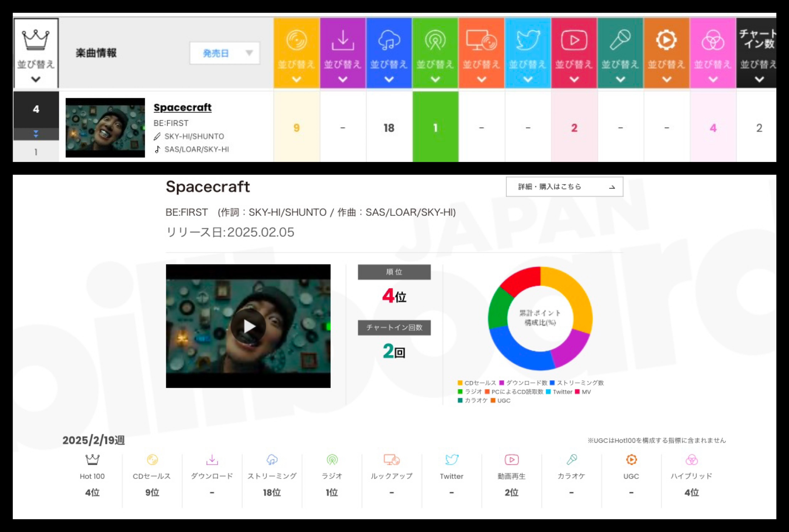
Task: Click the 2025/2/19週 heading
Action: [94, 440]
